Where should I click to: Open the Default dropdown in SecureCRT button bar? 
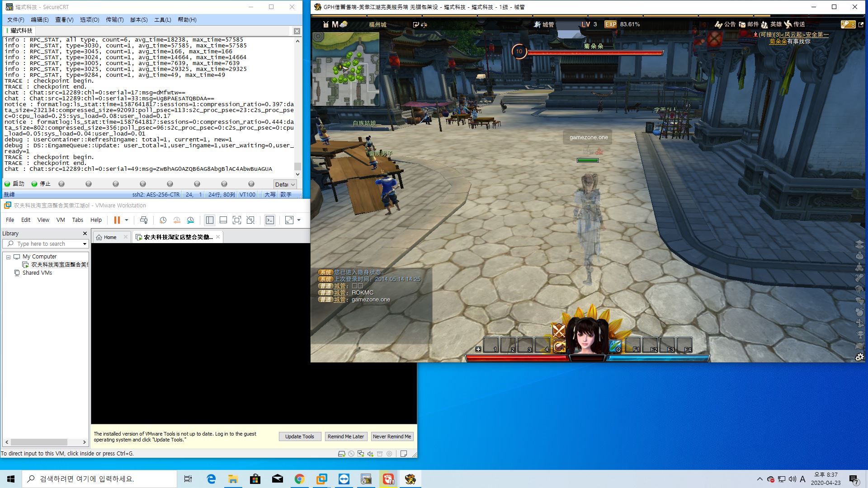click(285, 184)
